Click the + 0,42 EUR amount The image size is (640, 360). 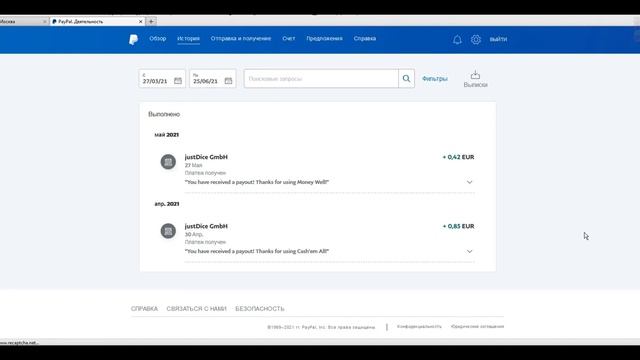coord(458,157)
